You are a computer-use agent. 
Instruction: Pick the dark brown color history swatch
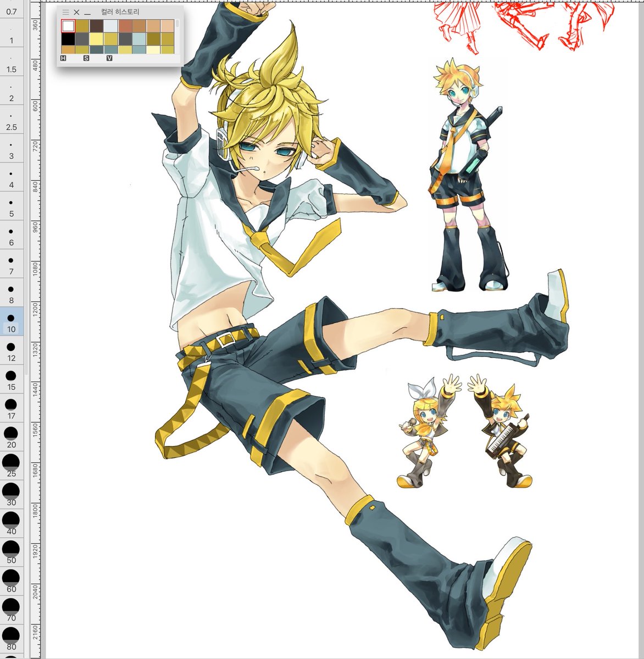coord(97,26)
